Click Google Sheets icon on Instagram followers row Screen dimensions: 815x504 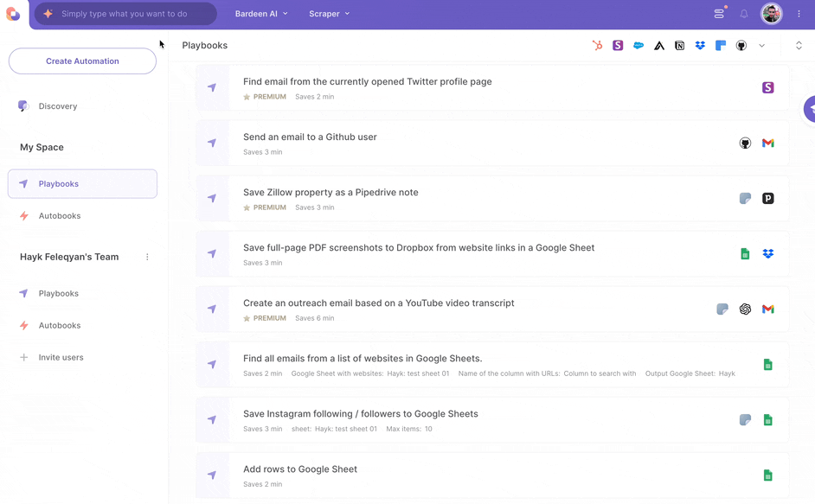[x=767, y=420]
